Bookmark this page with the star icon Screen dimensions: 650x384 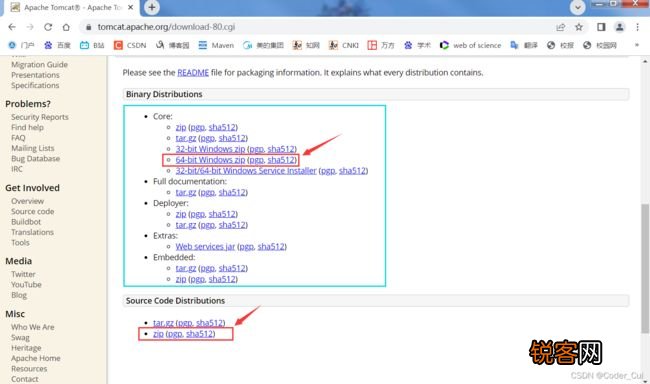point(579,27)
